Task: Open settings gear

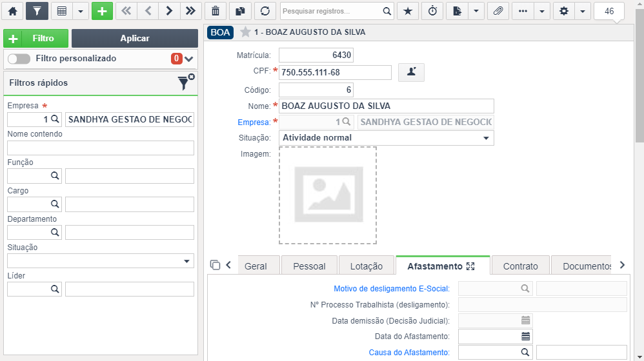Action: click(x=564, y=11)
